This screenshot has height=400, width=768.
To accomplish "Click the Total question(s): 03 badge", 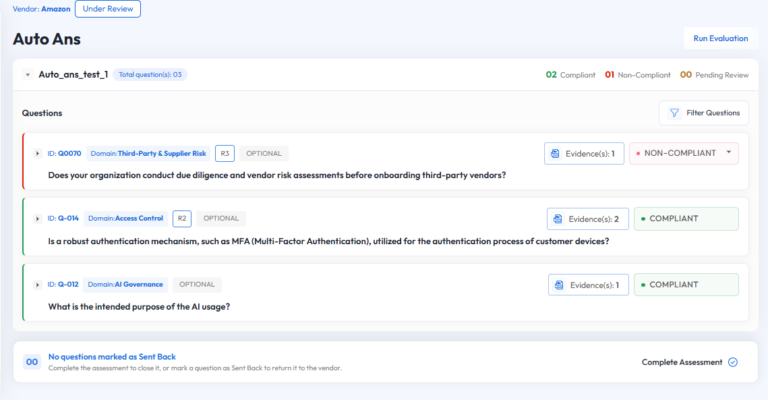I will pos(150,74).
